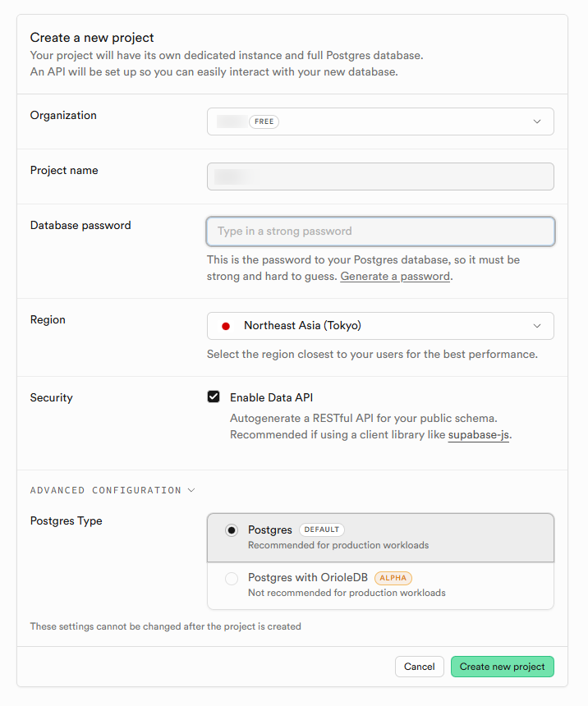Viewport: 588px width, 706px height.
Task: Click Create new project button
Action: coord(502,667)
